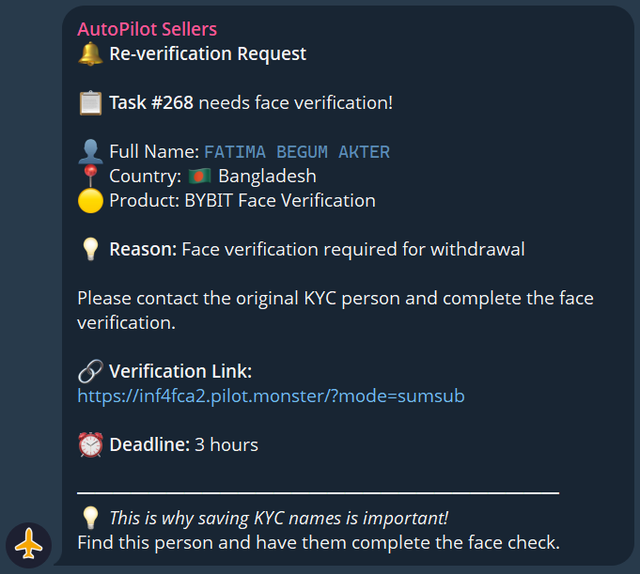Click the chain link emoji by Verification Link
The height and width of the screenshot is (574, 640).
[90, 371]
